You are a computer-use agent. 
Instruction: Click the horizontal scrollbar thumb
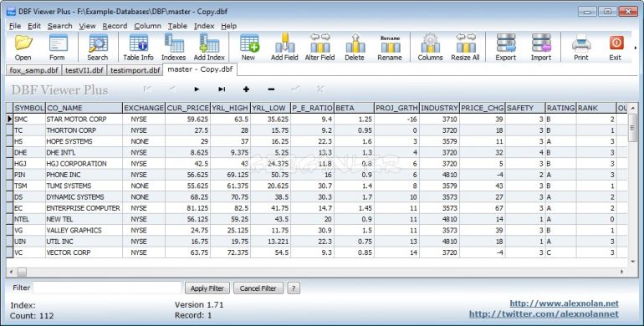pos(22,272)
